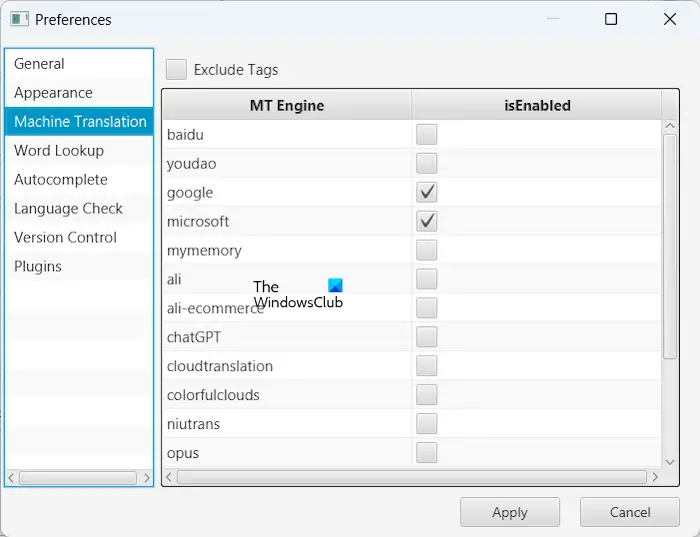Select the baidu row text

click(x=185, y=134)
